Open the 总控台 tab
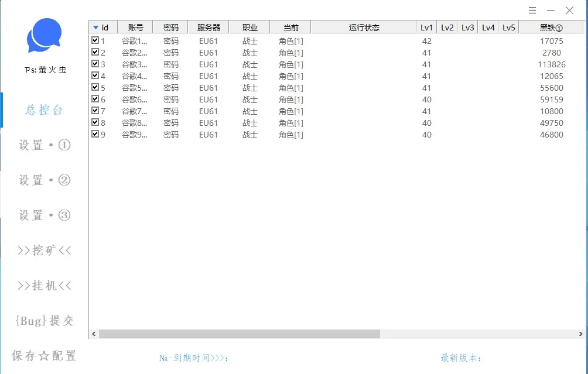588x374 pixels. 44,110
